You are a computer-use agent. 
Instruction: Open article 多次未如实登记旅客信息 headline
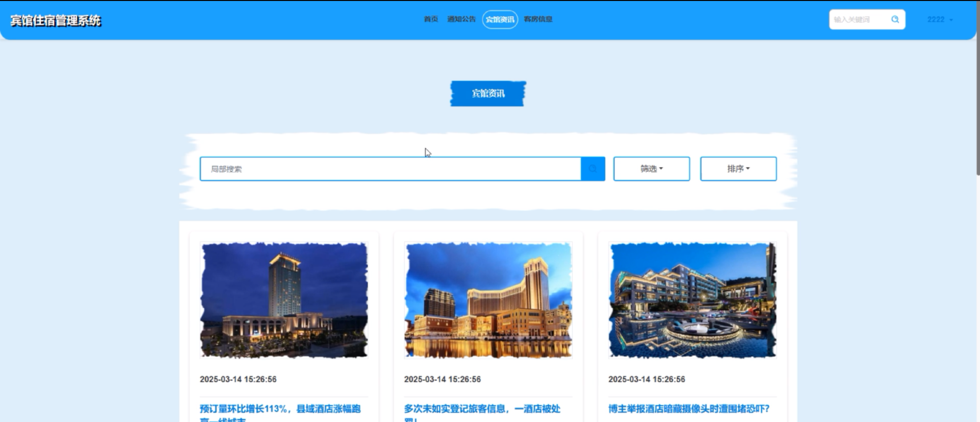pos(482,409)
